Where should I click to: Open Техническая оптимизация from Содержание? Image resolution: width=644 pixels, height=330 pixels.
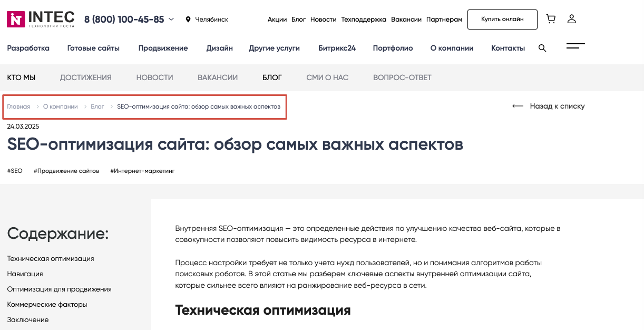[51, 258]
